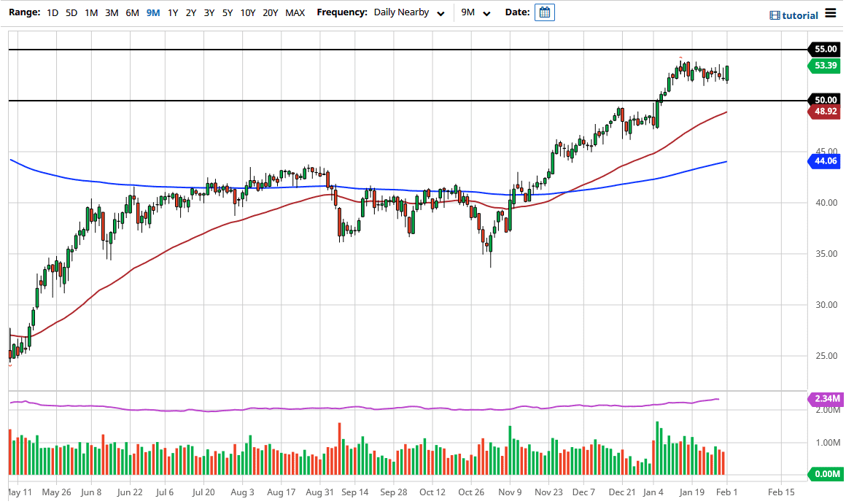Image resolution: width=846 pixels, height=504 pixels.
Task: Enable the 6M range view
Action: (131, 12)
